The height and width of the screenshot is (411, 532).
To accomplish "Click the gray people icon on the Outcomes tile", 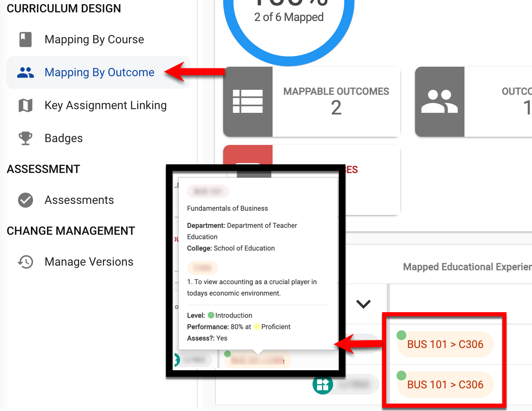I will point(439,102).
